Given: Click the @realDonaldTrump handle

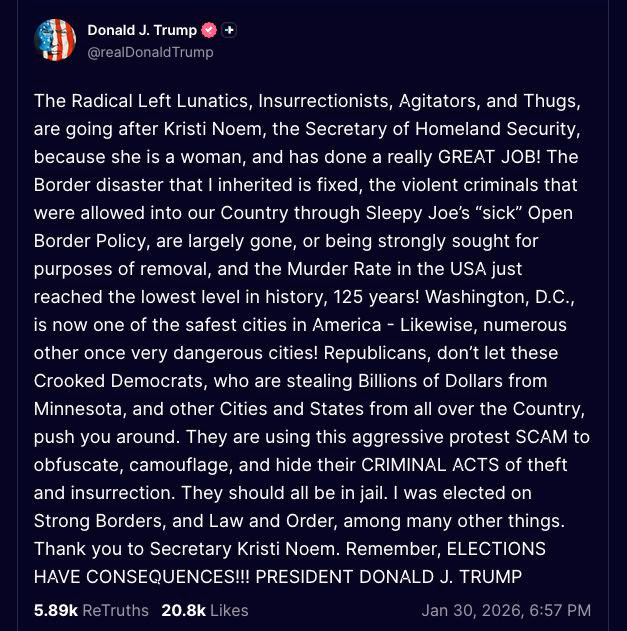Looking at the screenshot, I should point(150,52).
